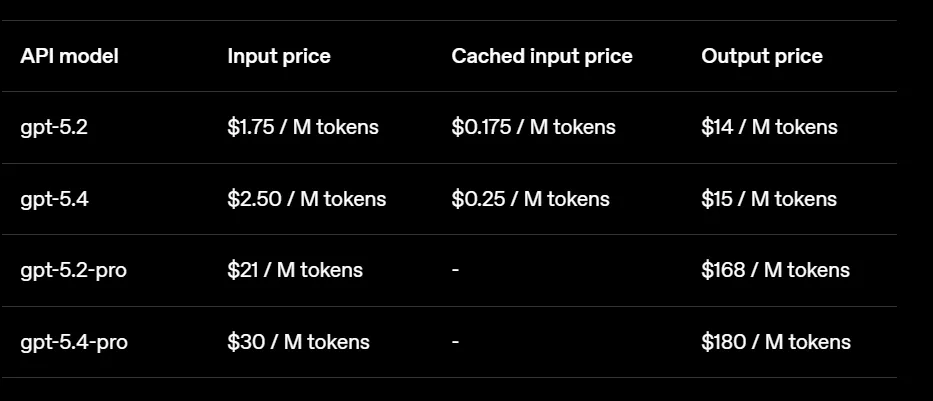Select the $2.50 / M tokens cell
This screenshot has height=401, width=933.
pyautogui.click(x=306, y=199)
